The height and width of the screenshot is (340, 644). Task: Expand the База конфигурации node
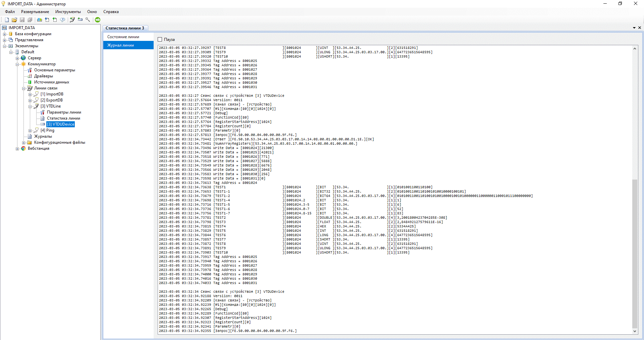pos(5,34)
